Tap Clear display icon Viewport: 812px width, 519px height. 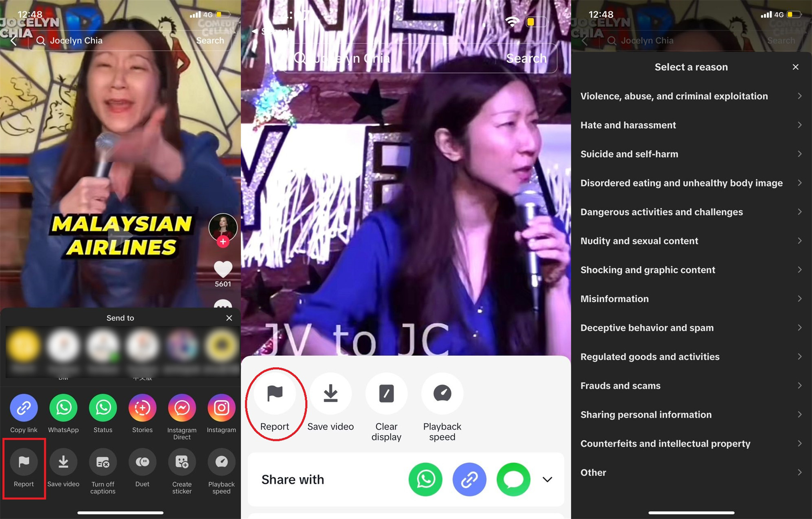[386, 394]
